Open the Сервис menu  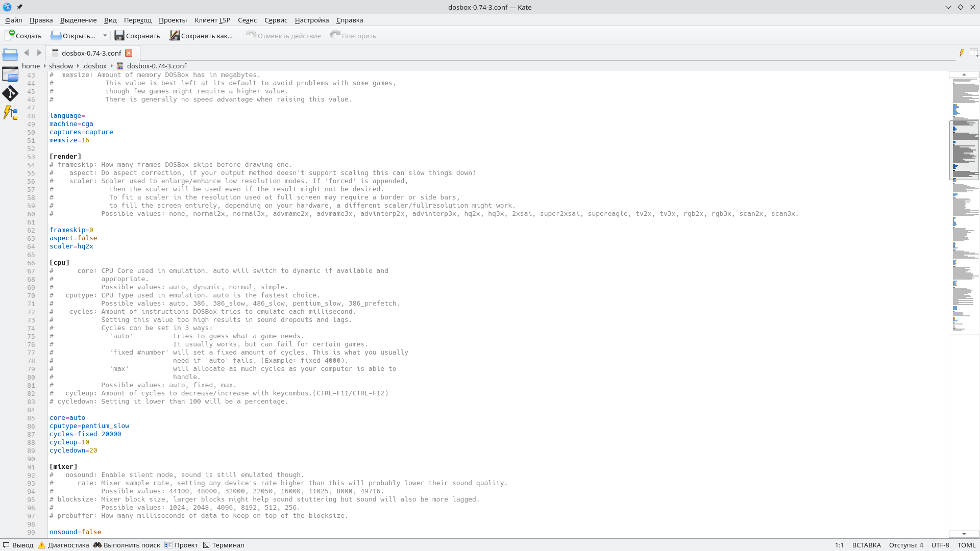point(276,20)
